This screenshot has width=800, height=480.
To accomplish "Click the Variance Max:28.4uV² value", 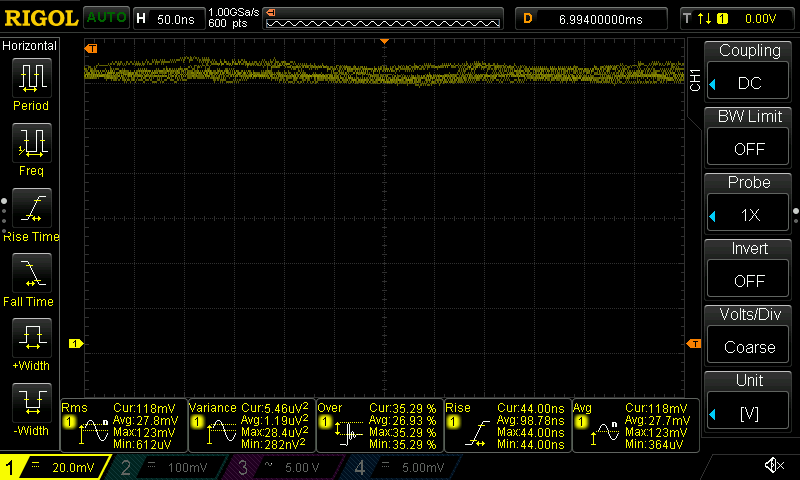I will coord(275,432).
